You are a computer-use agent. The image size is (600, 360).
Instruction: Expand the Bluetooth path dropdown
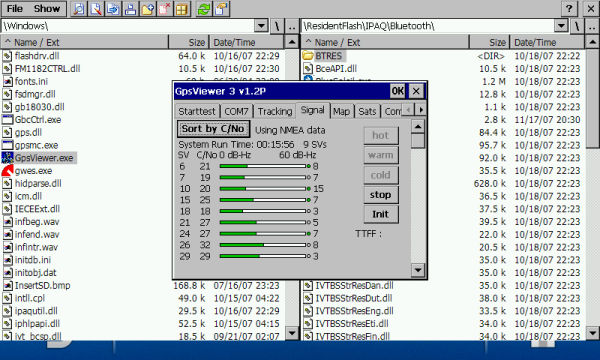click(x=561, y=26)
